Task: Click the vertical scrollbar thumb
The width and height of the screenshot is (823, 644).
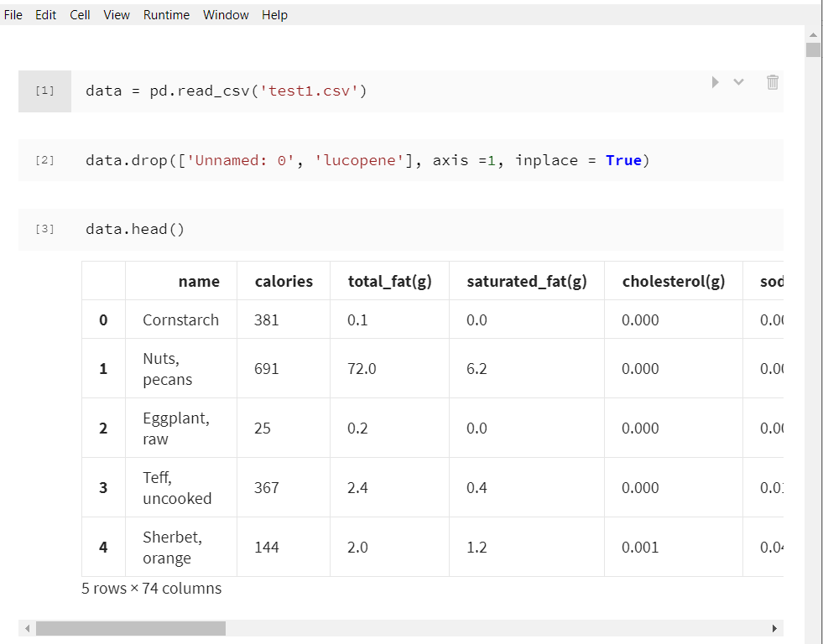Action: tap(813, 50)
